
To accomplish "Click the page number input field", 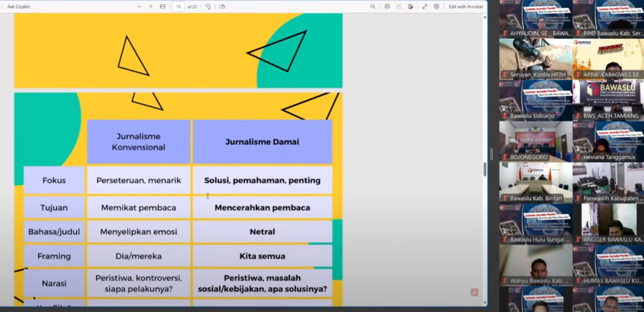I will point(178,7).
